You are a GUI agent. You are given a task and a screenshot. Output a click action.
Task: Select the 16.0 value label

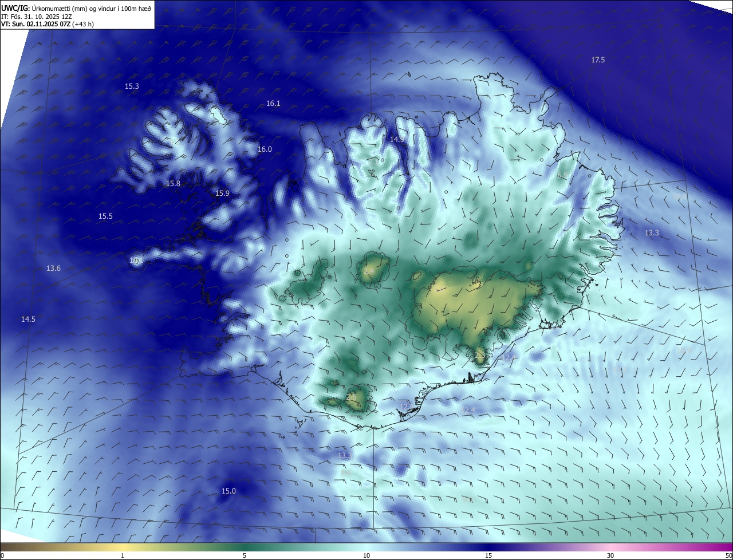pos(265,149)
